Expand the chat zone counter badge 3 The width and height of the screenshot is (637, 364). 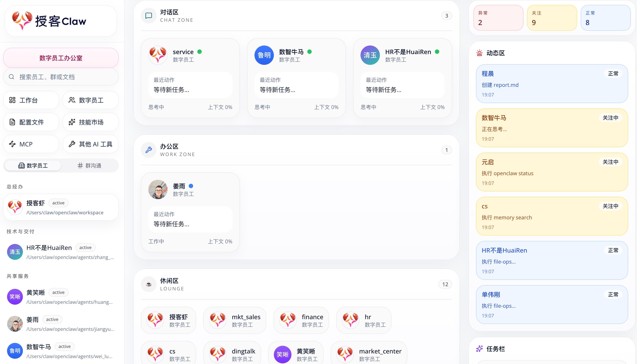tap(447, 16)
